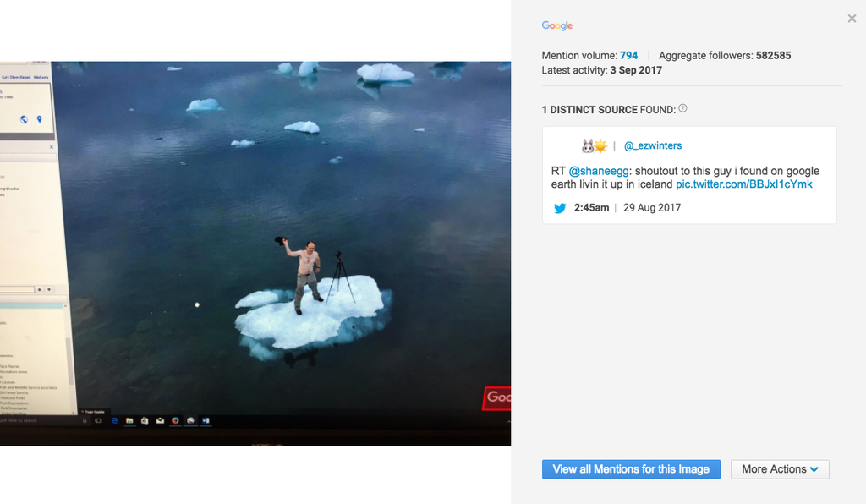Viewport: 866px width, 504px height.
Task: Click the Twitter bird icon
Action: click(560, 208)
